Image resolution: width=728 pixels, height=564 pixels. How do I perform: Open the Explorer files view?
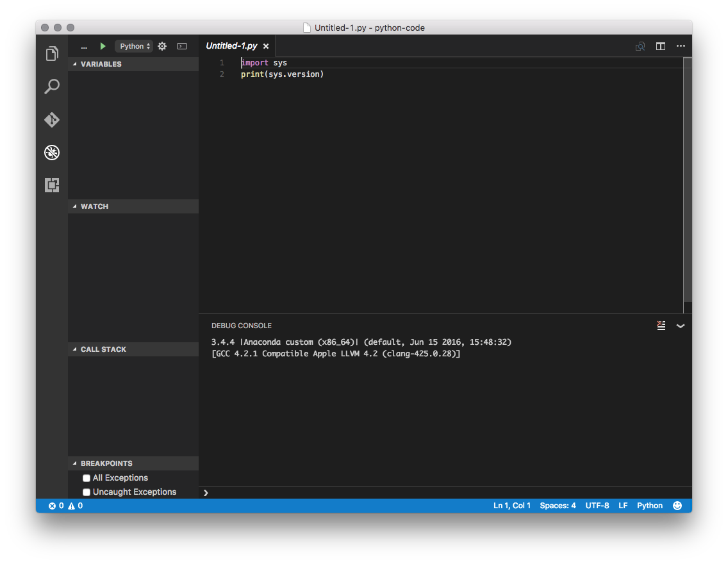coord(52,54)
